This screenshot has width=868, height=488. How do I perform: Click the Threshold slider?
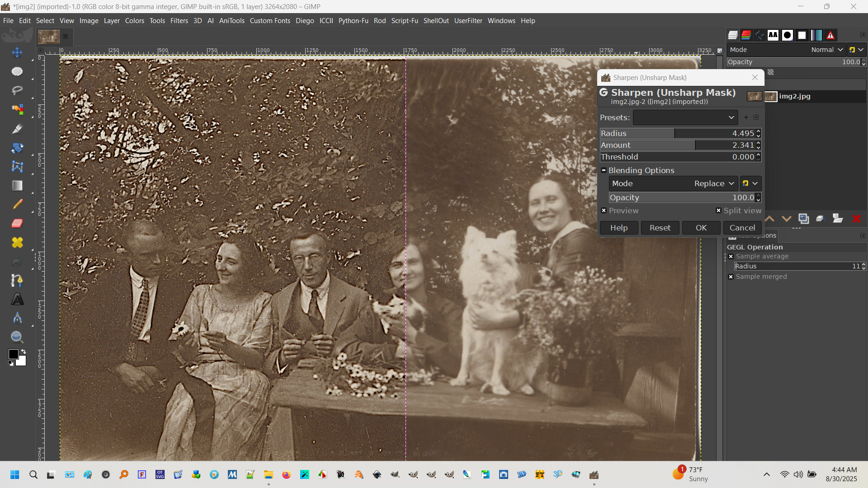(678, 157)
